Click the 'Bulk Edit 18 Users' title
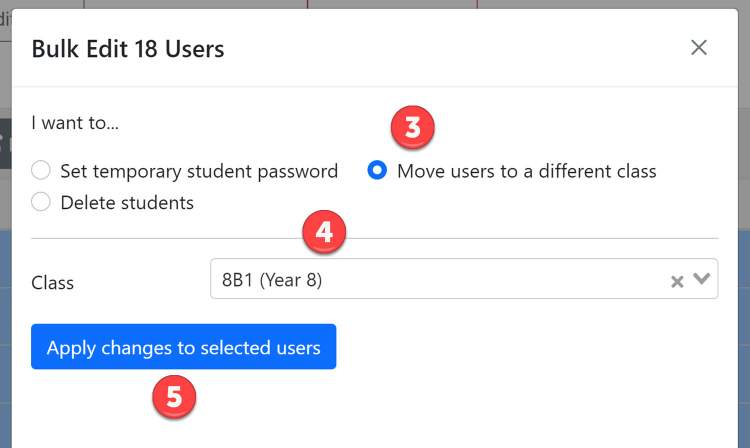The width and height of the screenshot is (750, 448). [x=128, y=49]
